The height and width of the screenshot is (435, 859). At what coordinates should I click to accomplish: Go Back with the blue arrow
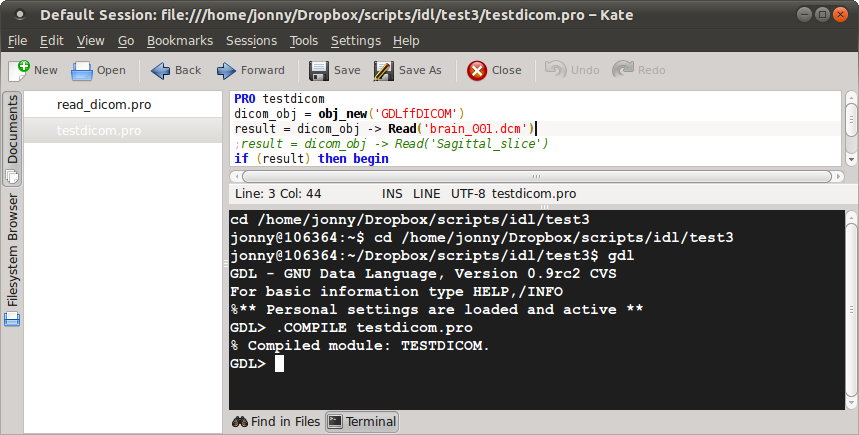tap(161, 71)
